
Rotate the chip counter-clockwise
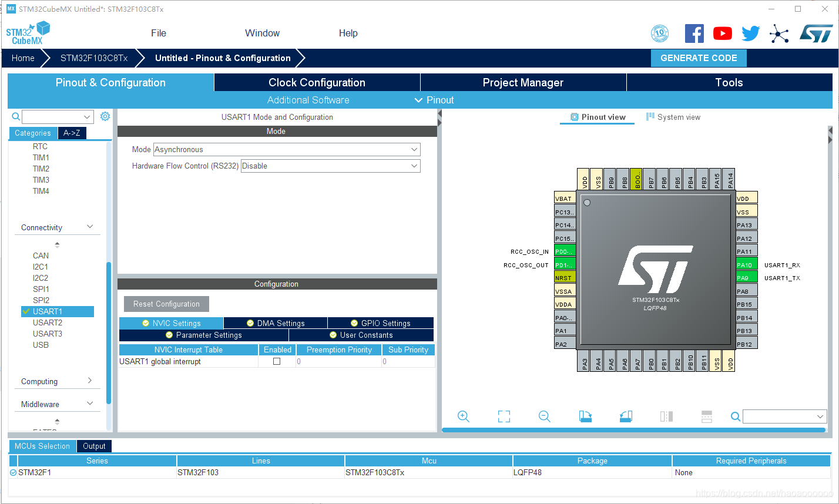coord(626,416)
